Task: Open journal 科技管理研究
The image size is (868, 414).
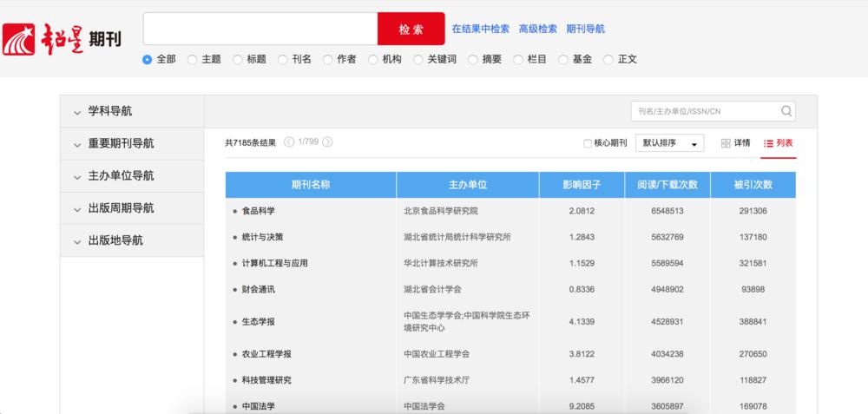Action: click(x=266, y=380)
